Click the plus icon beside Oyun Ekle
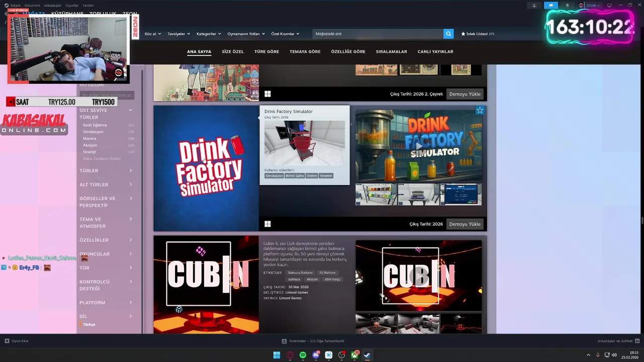 click(x=7, y=341)
